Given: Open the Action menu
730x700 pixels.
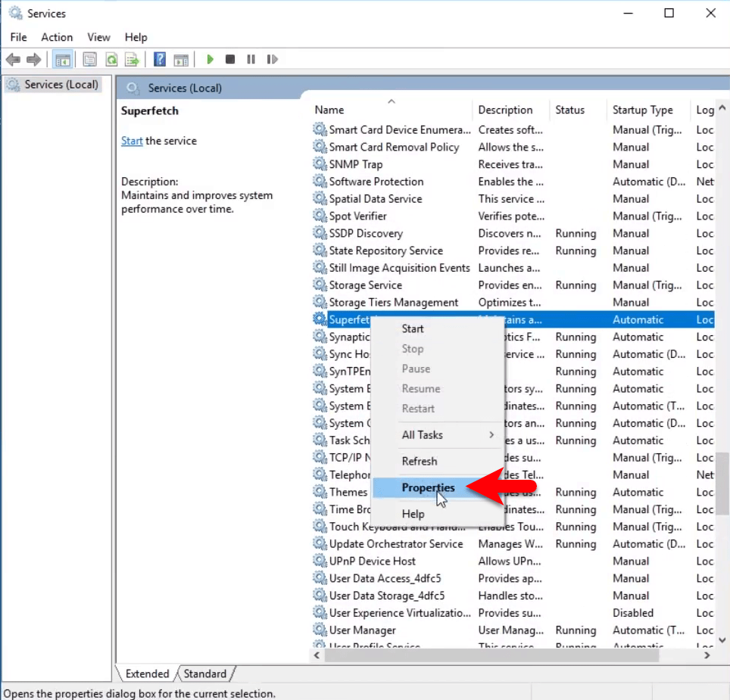Looking at the screenshot, I should 57,37.
